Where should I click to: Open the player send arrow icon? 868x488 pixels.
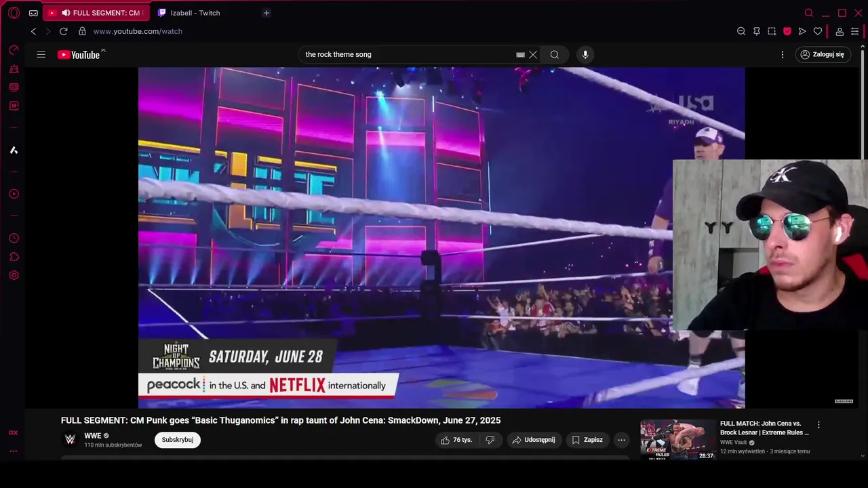(802, 31)
